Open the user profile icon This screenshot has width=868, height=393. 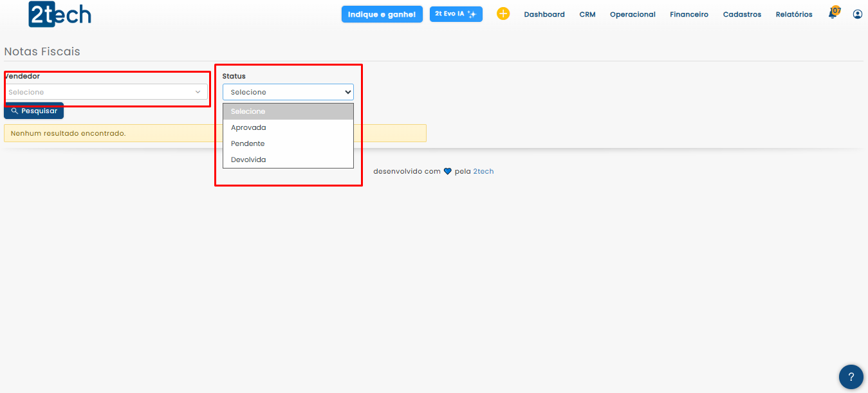pyautogui.click(x=857, y=14)
